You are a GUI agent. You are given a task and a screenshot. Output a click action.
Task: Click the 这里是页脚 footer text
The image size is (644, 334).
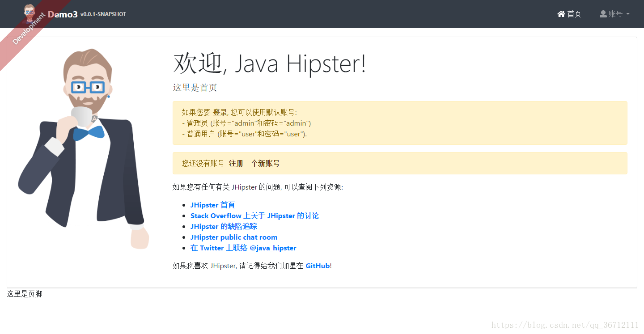[25, 294]
